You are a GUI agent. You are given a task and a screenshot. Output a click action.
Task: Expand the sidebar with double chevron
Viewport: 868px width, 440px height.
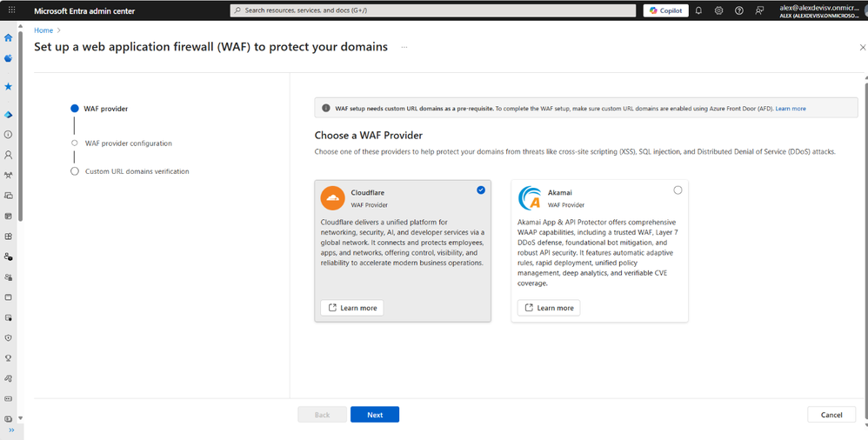[x=11, y=430]
